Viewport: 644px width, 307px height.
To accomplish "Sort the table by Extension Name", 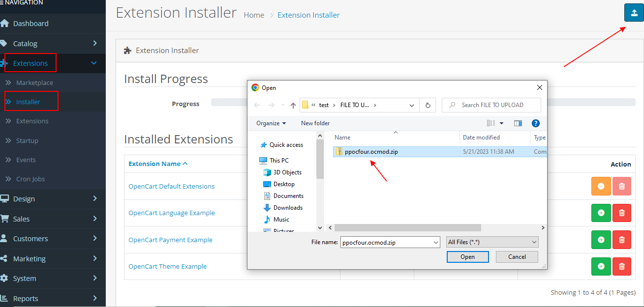I will click(x=158, y=164).
